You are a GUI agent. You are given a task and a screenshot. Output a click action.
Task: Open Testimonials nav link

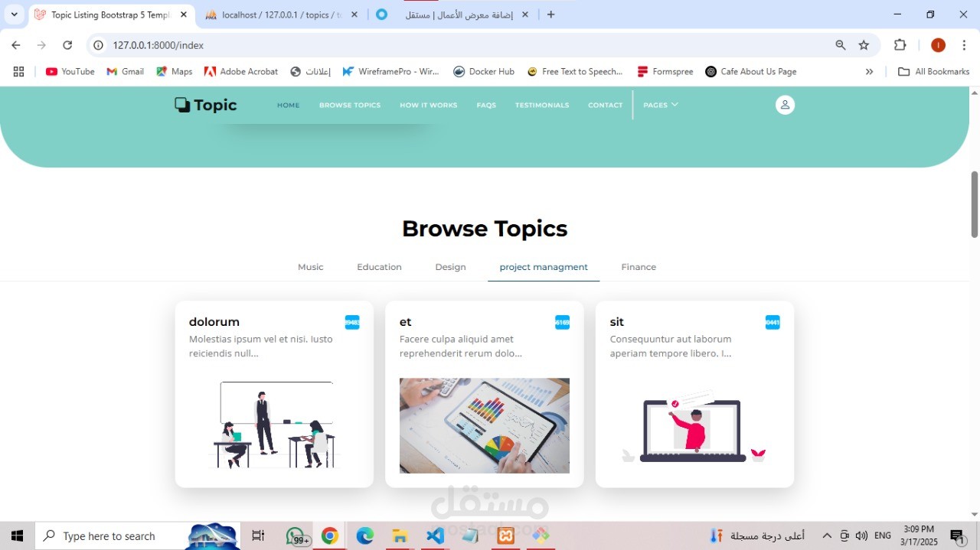pyautogui.click(x=542, y=105)
